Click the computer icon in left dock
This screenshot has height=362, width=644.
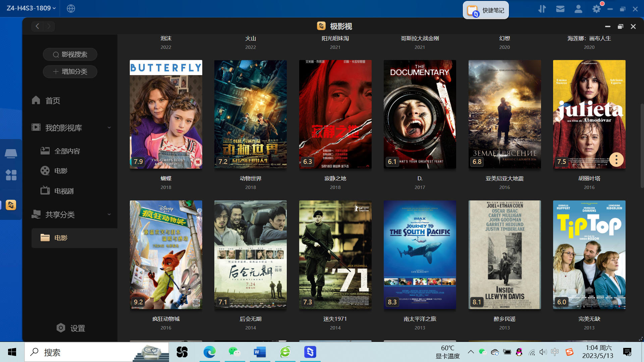pyautogui.click(x=11, y=154)
